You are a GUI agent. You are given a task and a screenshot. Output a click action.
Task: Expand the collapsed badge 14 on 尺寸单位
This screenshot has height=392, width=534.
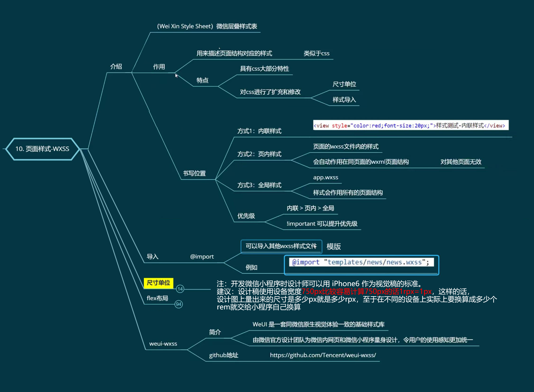(180, 289)
